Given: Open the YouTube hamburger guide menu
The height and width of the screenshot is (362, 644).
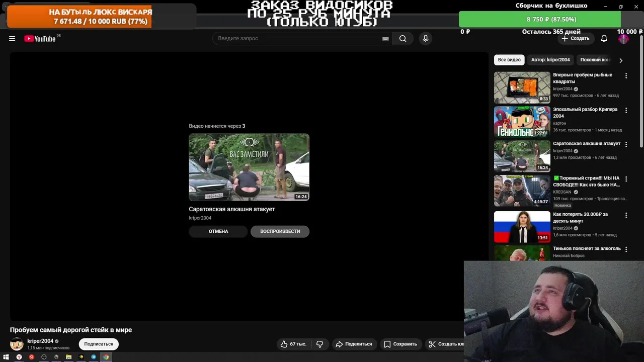Looking at the screenshot, I should pyautogui.click(x=12, y=39).
